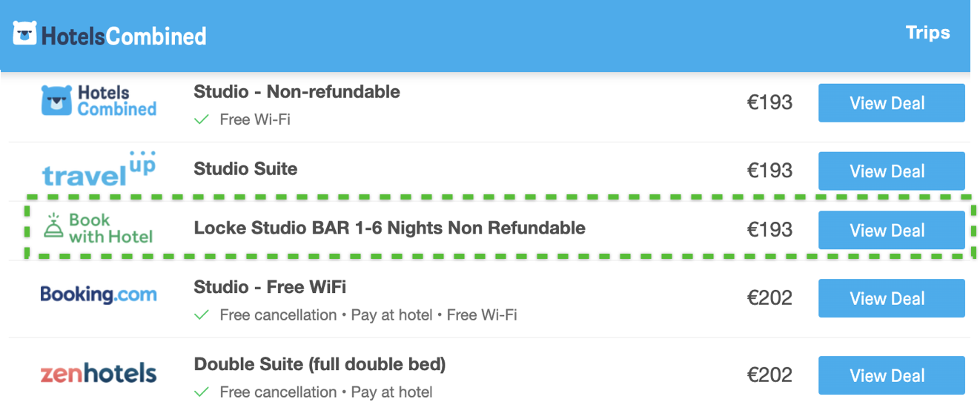The height and width of the screenshot is (405, 980).
Task: Click the HotelsCombined provider logo in deals list
Action: 99,102
